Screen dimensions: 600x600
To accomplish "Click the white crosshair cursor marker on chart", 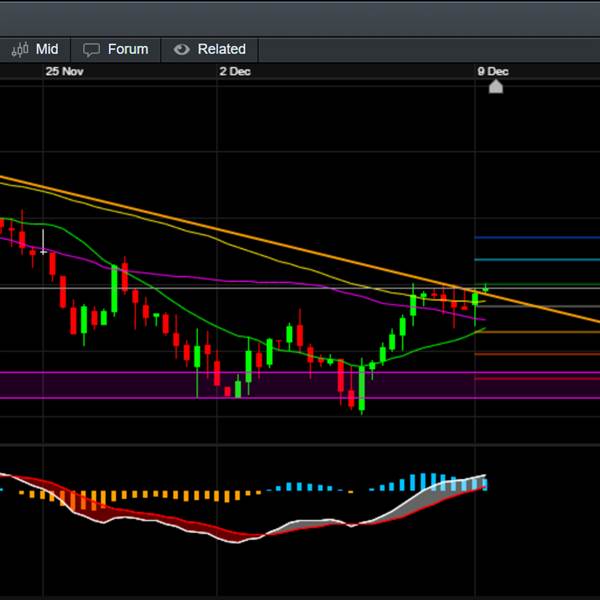I will click(x=43, y=251).
